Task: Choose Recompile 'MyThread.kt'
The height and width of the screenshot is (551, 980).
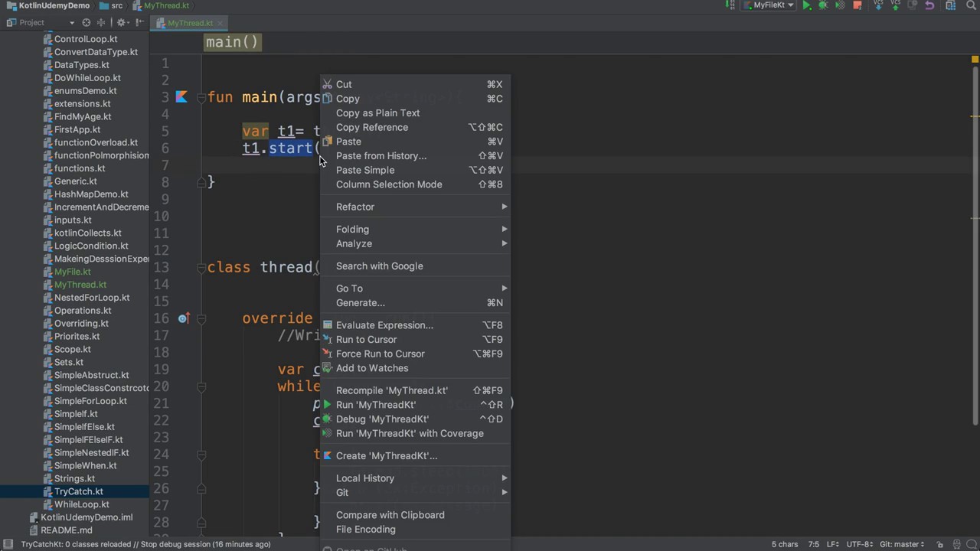Action: tap(414, 390)
